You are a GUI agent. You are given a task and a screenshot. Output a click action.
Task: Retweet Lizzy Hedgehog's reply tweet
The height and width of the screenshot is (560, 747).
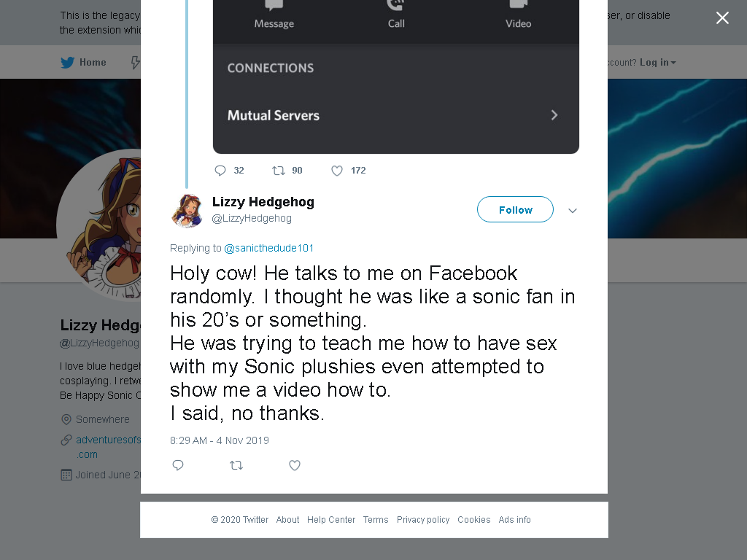pos(236,465)
